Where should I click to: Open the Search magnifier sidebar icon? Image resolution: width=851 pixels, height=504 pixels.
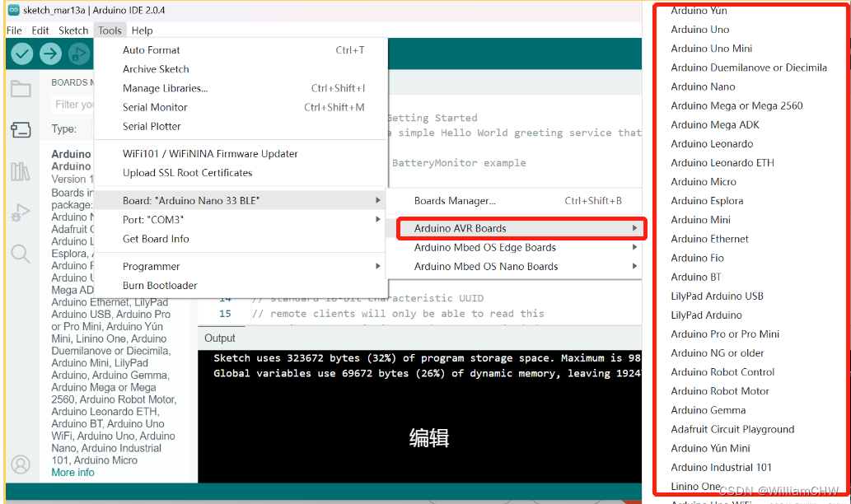21,254
